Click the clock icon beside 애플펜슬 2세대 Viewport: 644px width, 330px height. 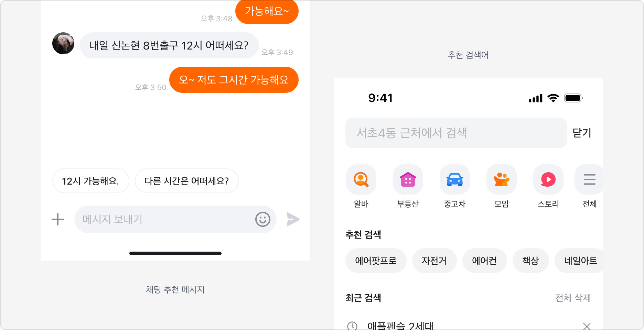pos(352,326)
